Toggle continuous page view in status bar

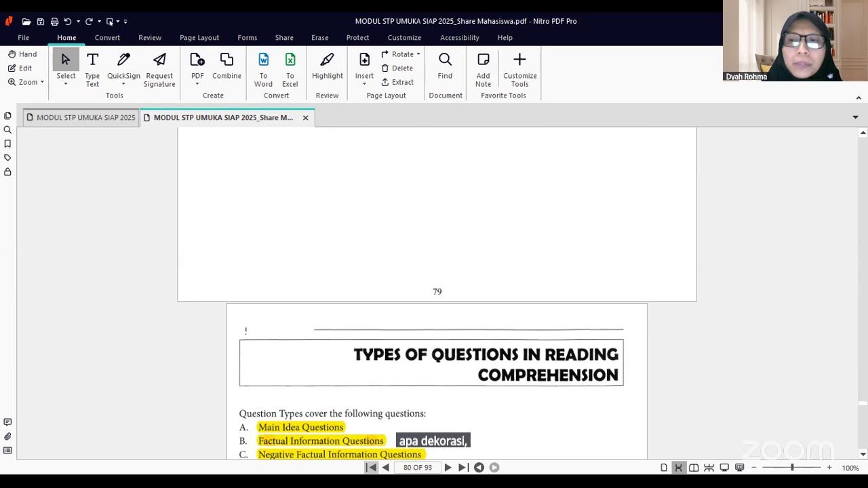click(x=678, y=468)
